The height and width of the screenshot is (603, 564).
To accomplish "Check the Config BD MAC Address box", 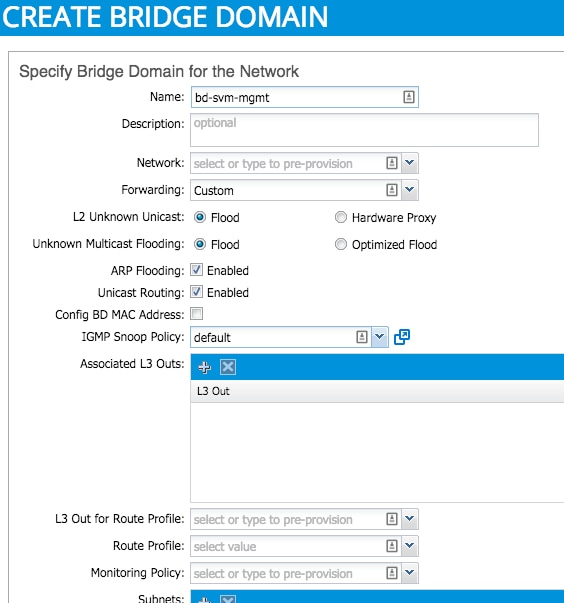I will 196,314.
